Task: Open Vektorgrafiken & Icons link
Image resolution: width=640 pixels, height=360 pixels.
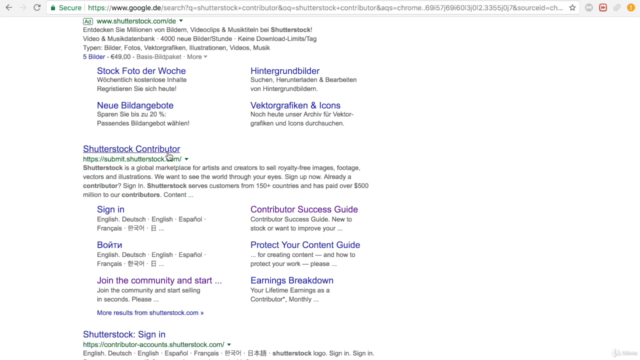Action: click(296, 105)
